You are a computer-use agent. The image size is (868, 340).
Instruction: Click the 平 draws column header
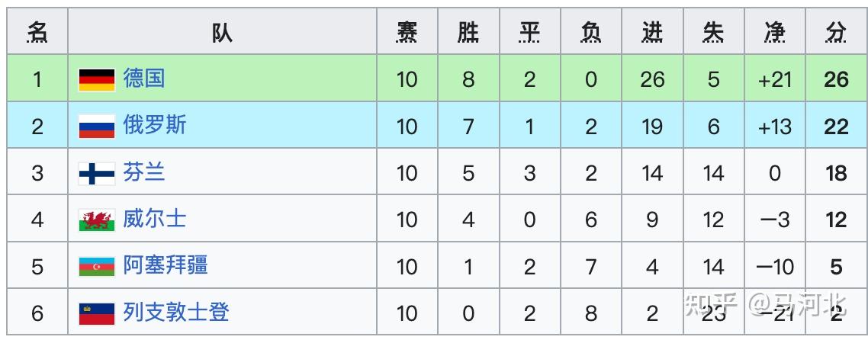point(529,32)
